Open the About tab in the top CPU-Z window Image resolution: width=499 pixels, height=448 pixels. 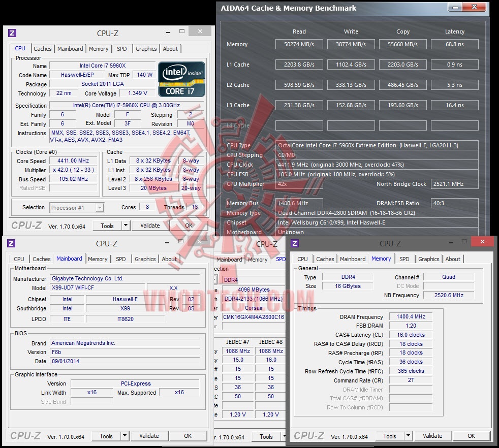(170, 49)
